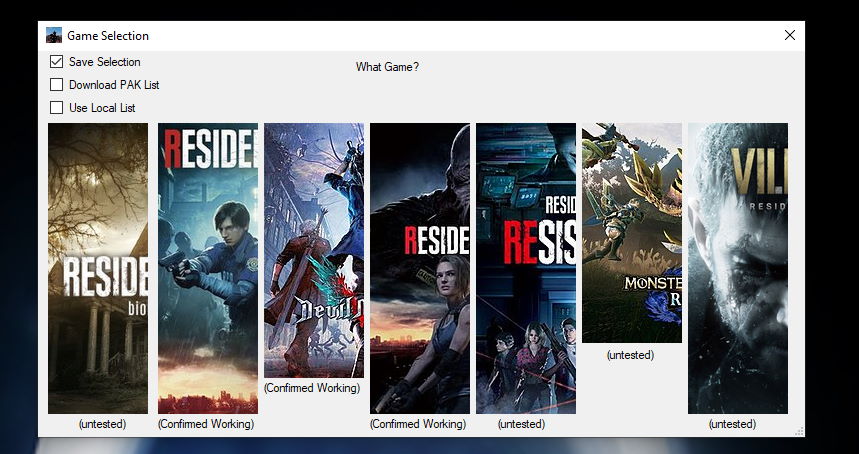Enable the Download PAK List checkbox
The height and width of the screenshot is (454, 859).
57,85
